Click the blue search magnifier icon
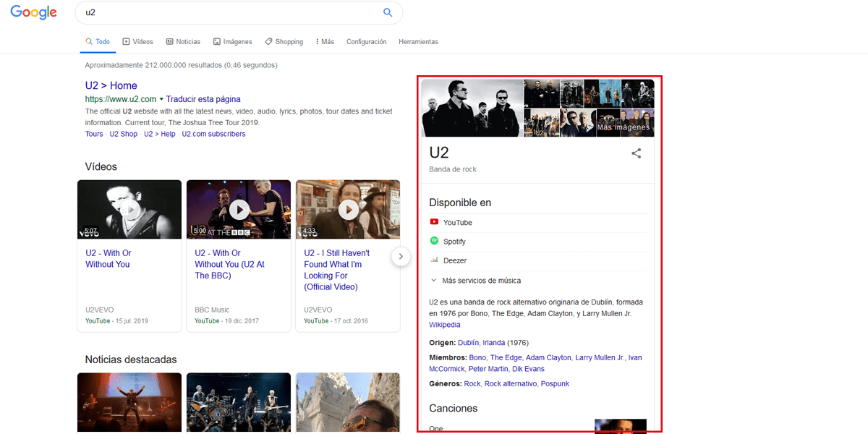The width and height of the screenshot is (868, 434). pos(388,12)
